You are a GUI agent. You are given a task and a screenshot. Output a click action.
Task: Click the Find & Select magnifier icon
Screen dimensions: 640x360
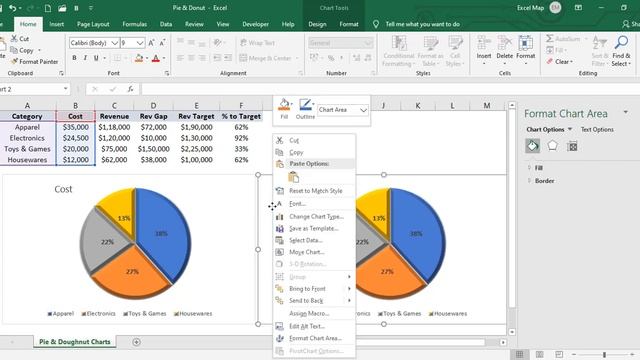click(x=622, y=42)
